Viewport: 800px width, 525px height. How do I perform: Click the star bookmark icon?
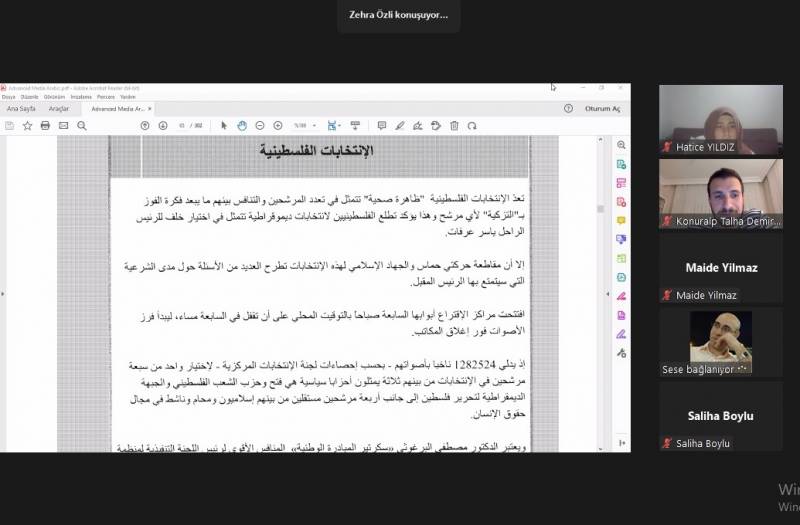[27, 125]
